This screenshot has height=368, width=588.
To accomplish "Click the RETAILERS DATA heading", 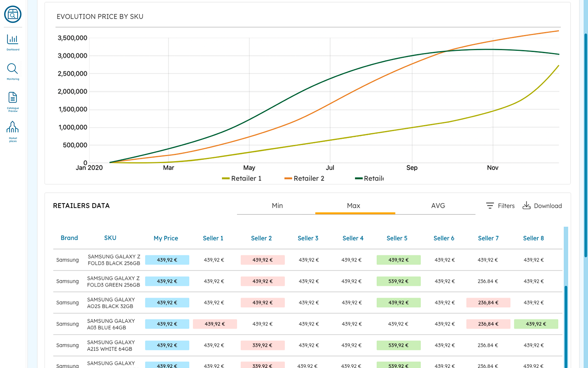I will click(x=81, y=206).
